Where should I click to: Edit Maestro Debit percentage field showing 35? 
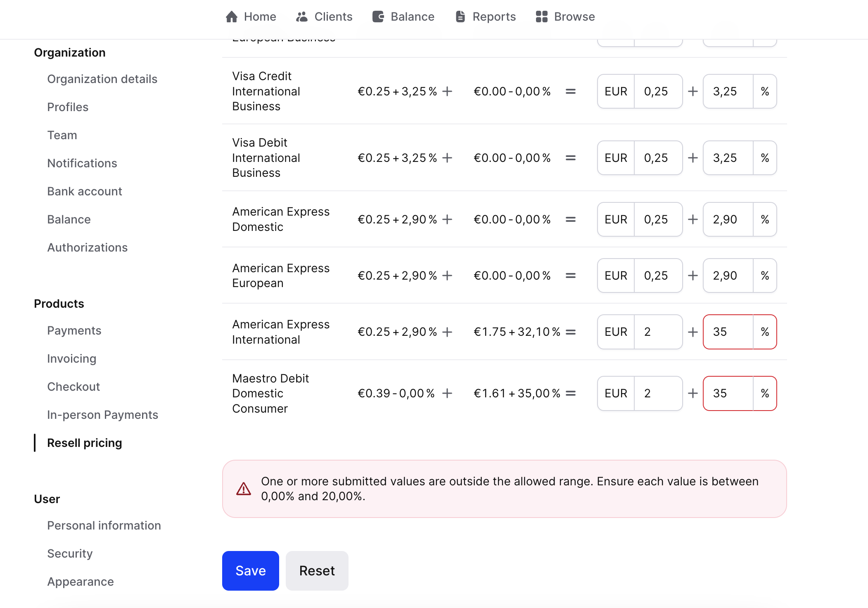click(728, 393)
